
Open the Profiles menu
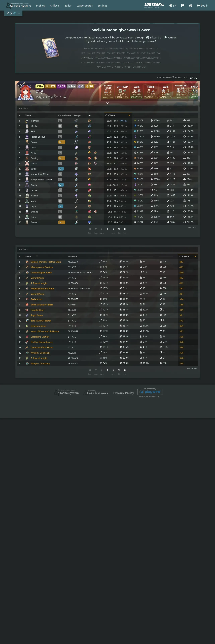(40, 6)
